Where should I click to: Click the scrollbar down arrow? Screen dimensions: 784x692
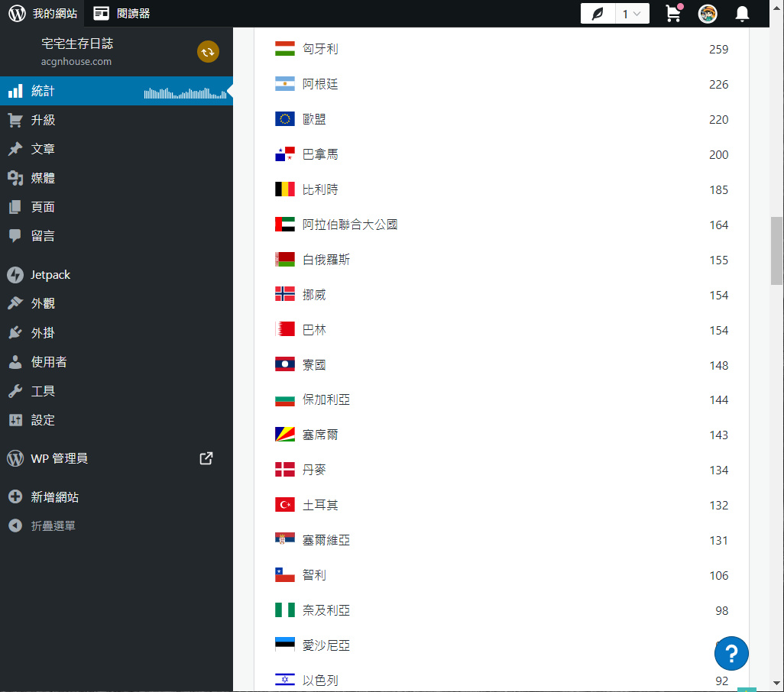(x=776, y=683)
